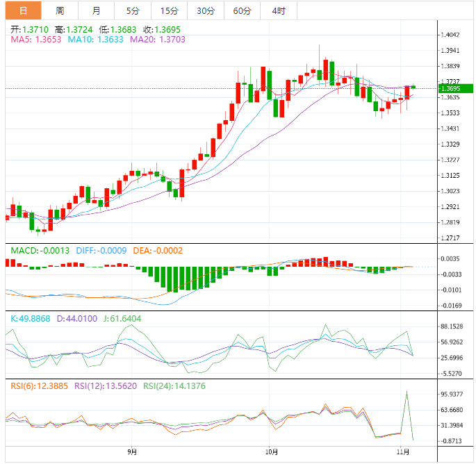Image resolution: width=476 pixels, height=464 pixels.
Task: Click the 9月 date marker on time axis
Action: 131,452
